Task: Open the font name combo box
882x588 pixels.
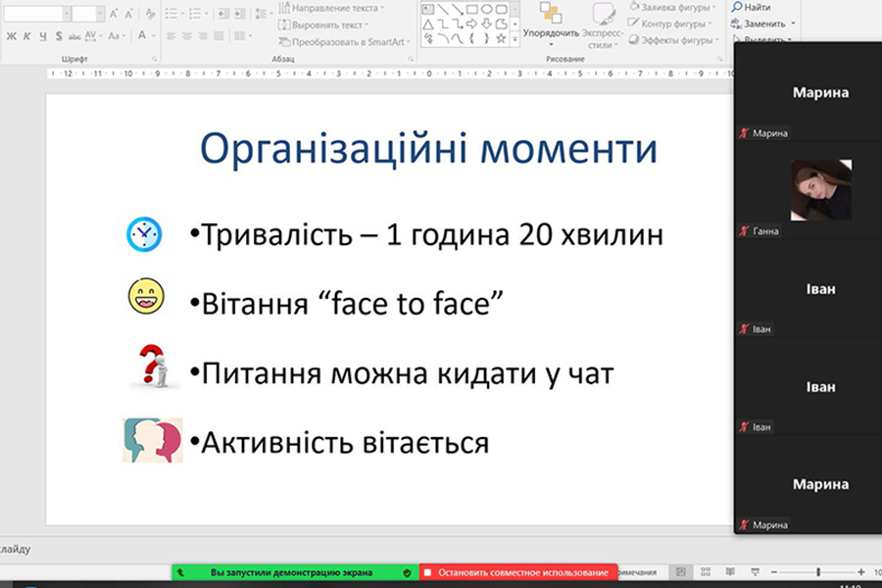Action: 37,14
